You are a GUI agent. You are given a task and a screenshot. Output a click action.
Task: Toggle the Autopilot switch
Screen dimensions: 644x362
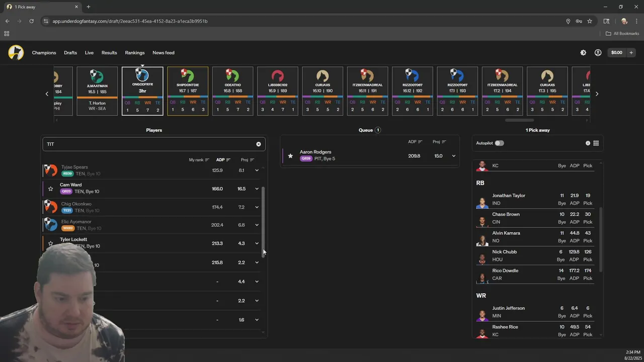[x=499, y=143]
